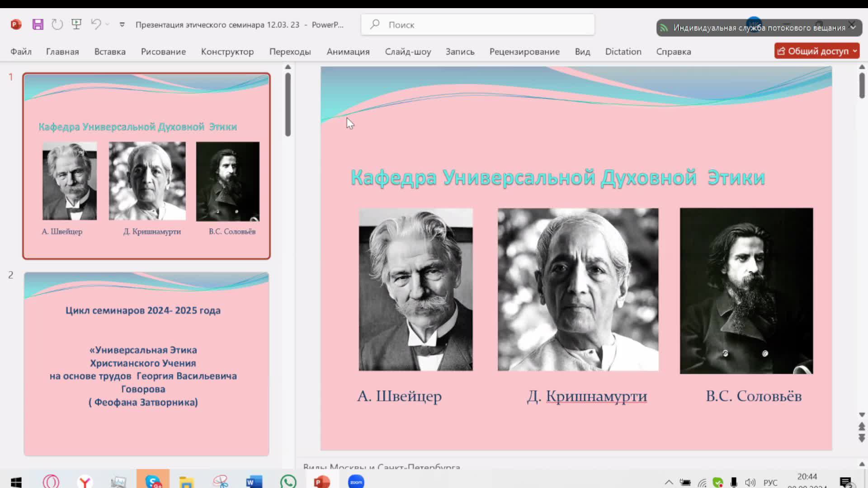Click the Общий доступ share button
This screenshot has width=868, height=488.
[x=814, y=51]
